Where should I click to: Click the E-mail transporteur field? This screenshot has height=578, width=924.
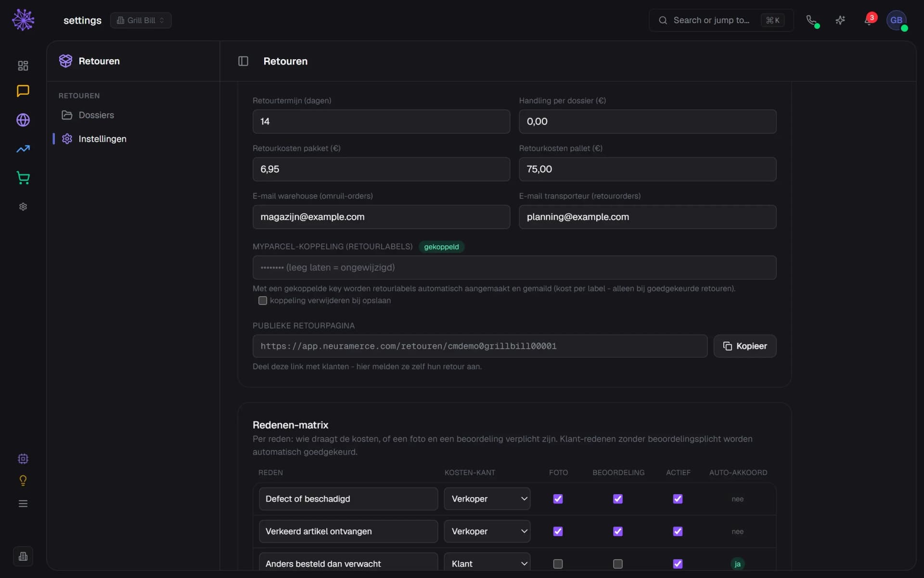pos(647,217)
